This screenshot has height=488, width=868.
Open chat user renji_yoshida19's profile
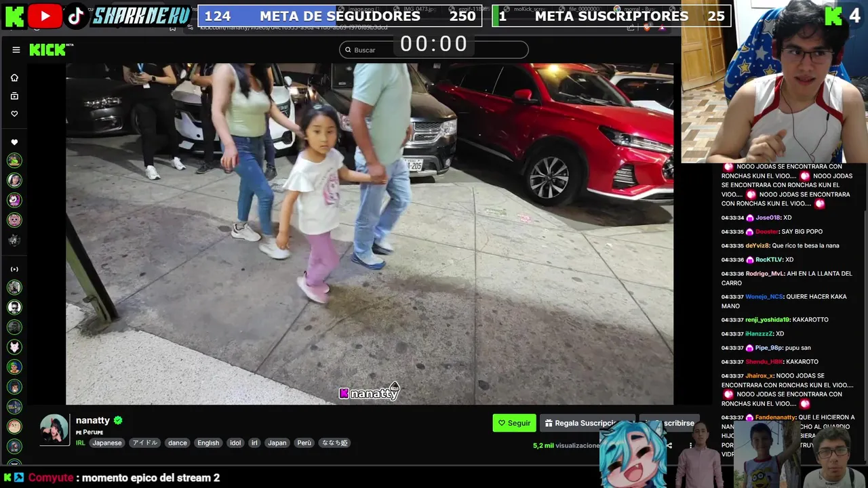click(768, 320)
